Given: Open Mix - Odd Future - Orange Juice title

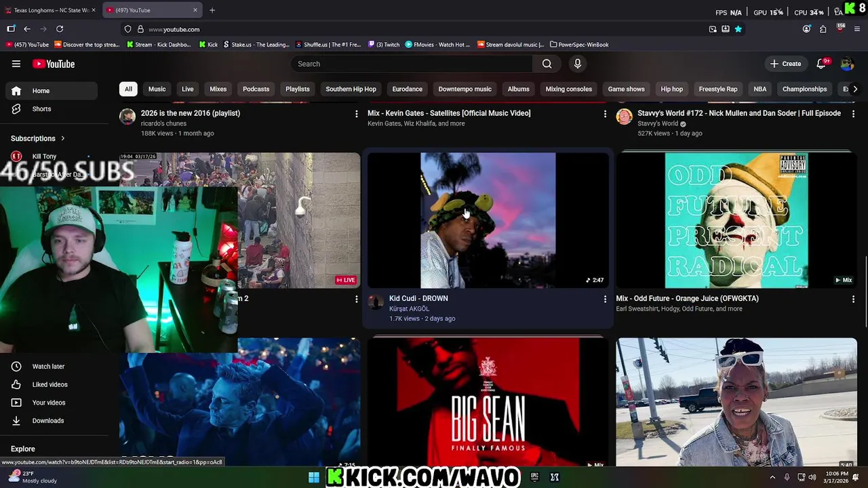Looking at the screenshot, I should (x=687, y=298).
